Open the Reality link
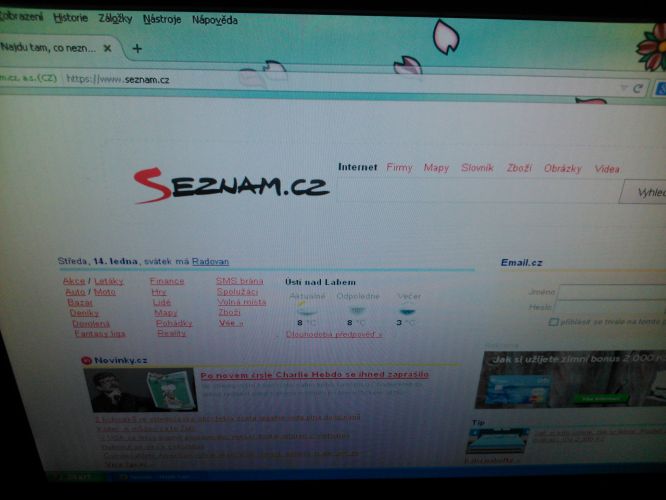The height and width of the screenshot is (500, 666). (x=172, y=333)
